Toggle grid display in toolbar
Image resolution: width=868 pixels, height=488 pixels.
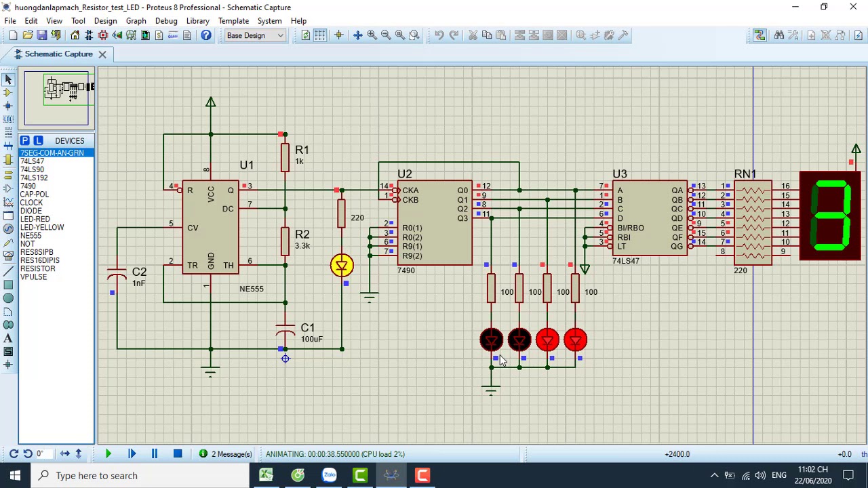click(320, 35)
